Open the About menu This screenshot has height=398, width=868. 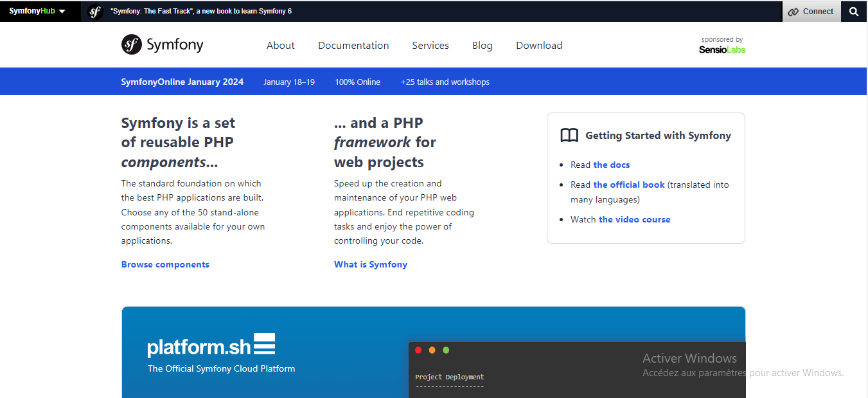click(x=281, y=46)
